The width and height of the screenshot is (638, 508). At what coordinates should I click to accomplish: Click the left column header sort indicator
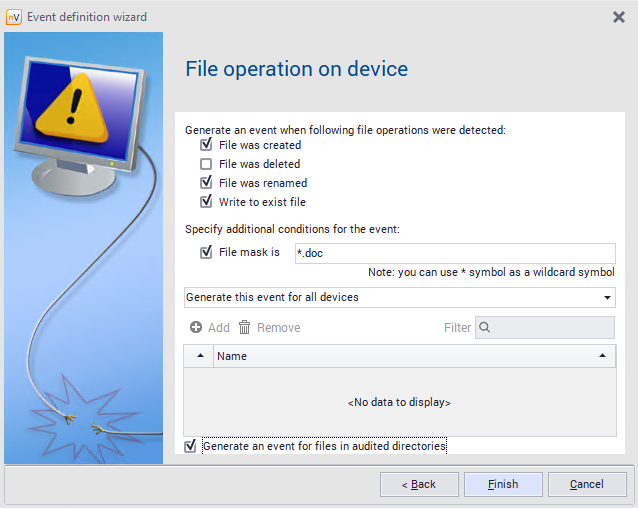coord(198,356)
